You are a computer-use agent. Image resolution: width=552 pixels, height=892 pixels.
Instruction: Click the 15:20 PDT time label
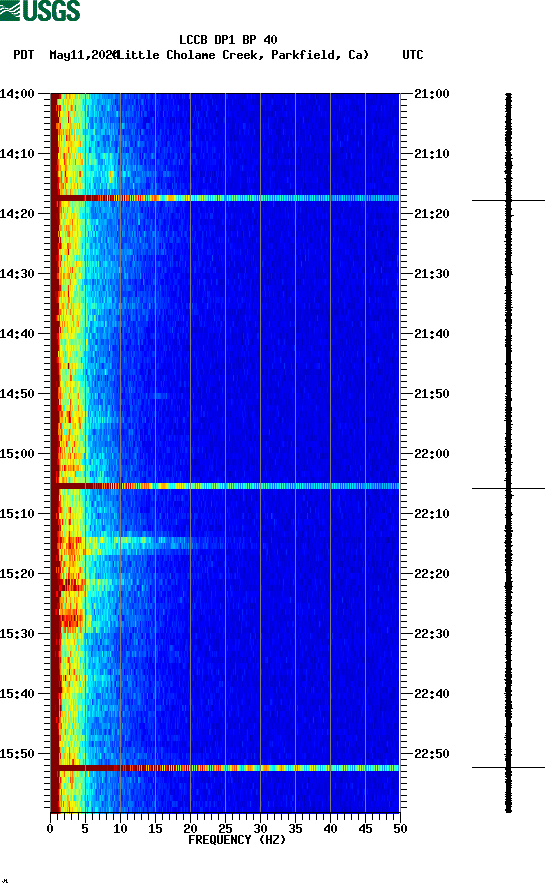point(17,573)
